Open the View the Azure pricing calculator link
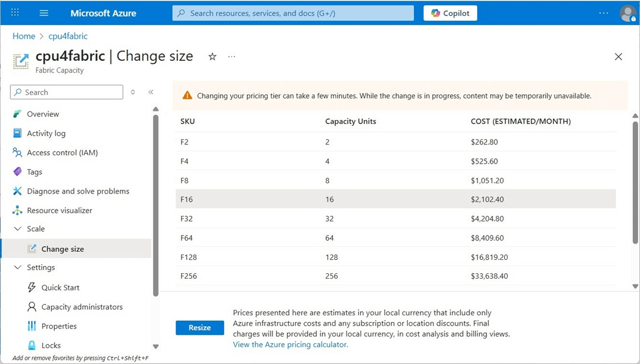The height and width of the screenshot is (364, 640). point(290,345)
